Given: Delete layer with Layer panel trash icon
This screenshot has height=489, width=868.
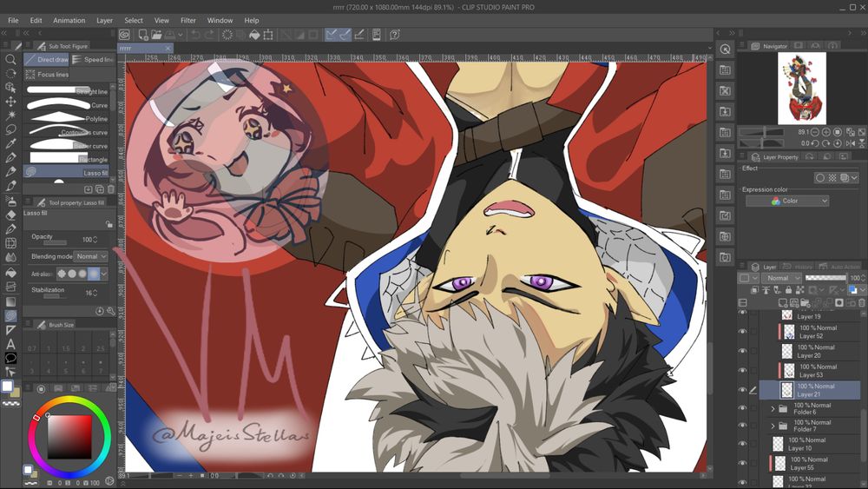Looking at the screenshot, I should [862, 303].
